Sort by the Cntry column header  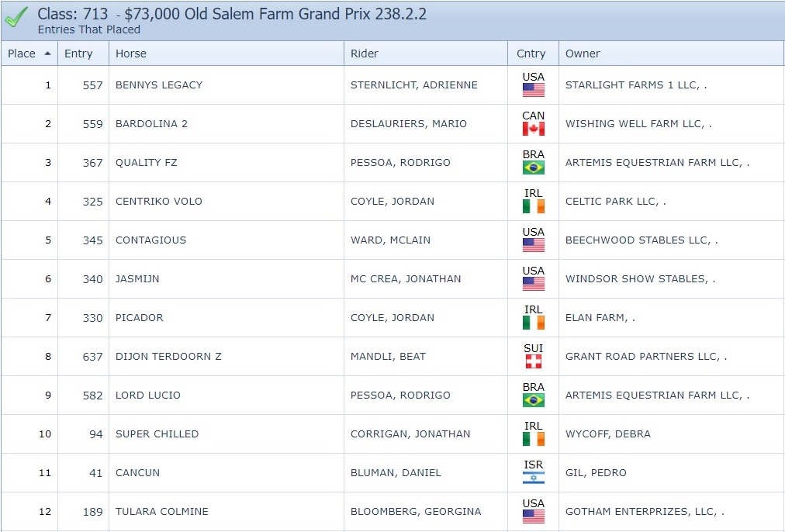pyautogui.click(x=531, y=54)
